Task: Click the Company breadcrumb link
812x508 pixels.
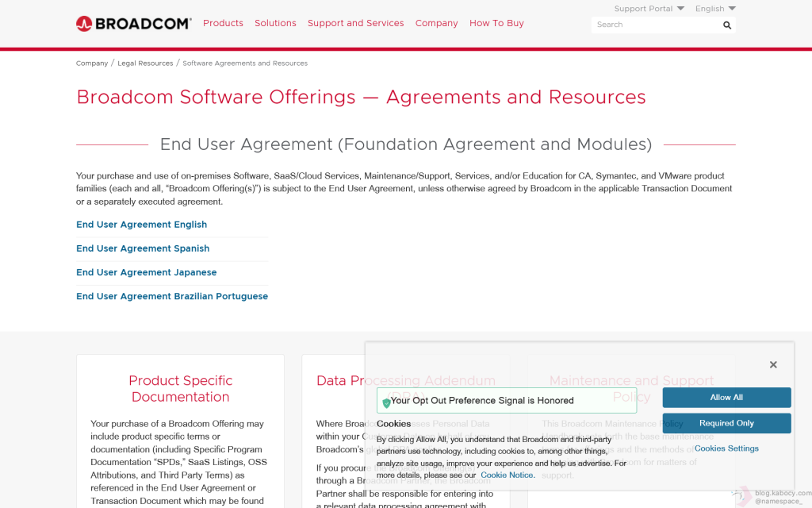Action: (x=92, y=63)
